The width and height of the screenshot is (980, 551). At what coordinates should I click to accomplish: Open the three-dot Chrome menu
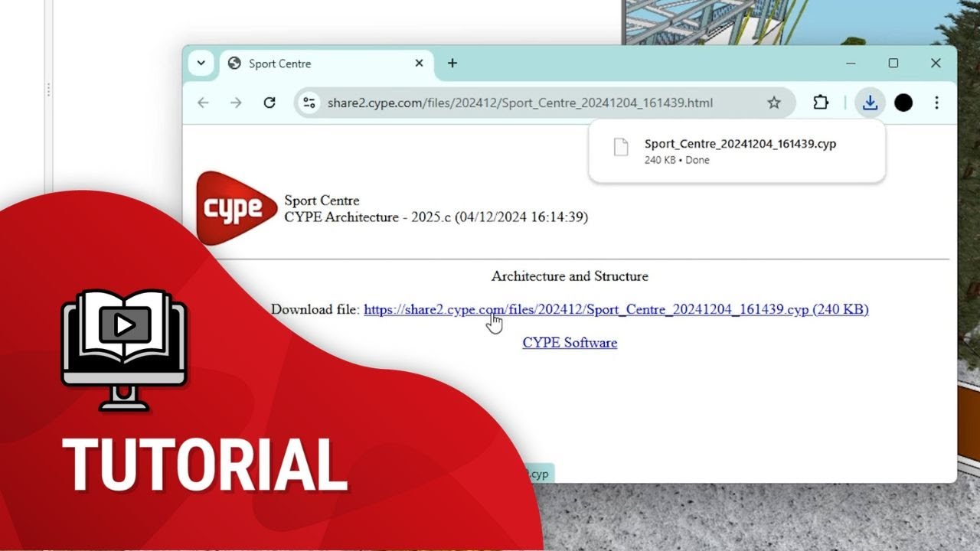[x=936, y=102]
